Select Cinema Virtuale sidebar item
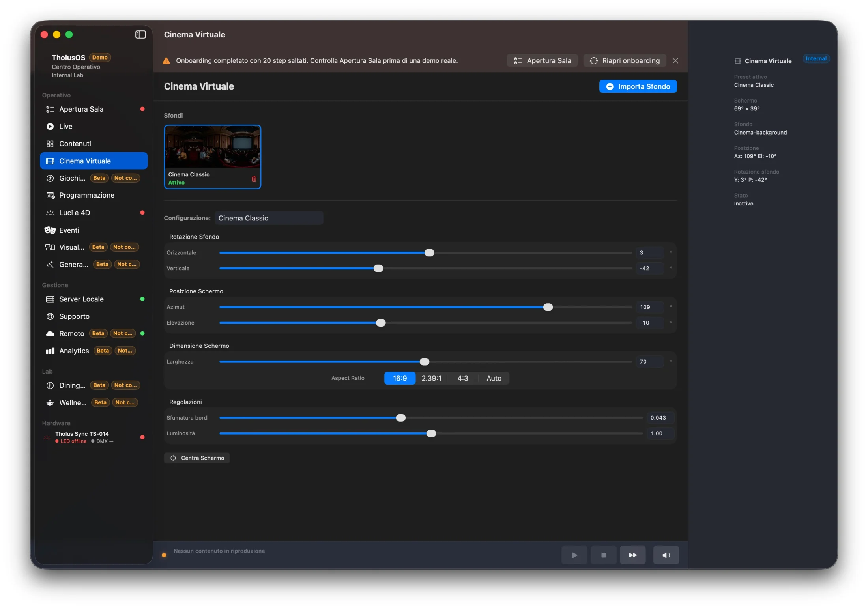 [x=94, y=161]
